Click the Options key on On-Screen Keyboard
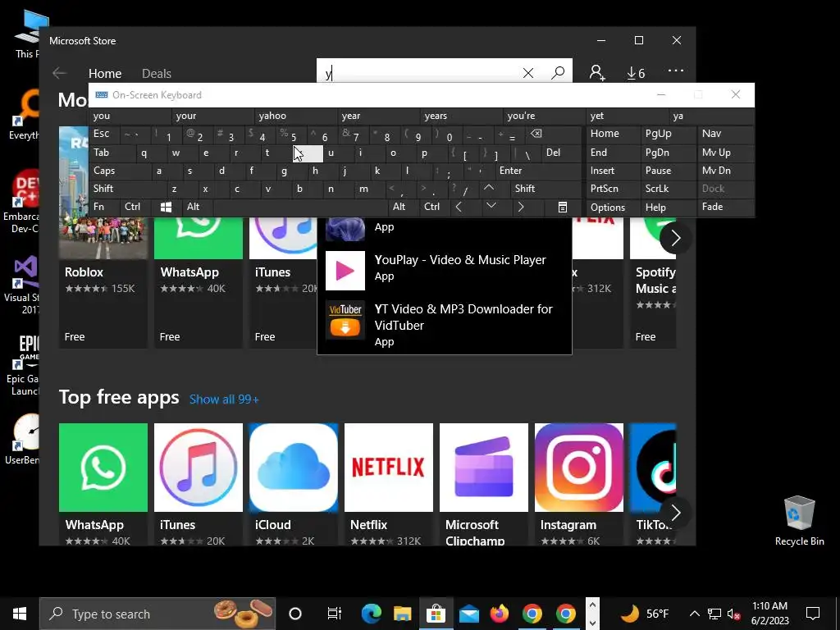The height and width of the screenshot is (630, 840). (612, 208)
